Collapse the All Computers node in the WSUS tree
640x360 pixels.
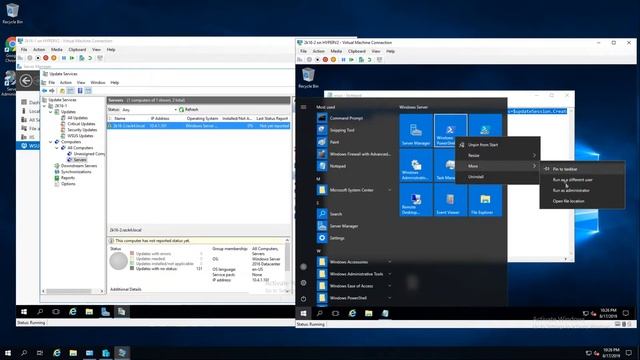(x=57, y=148)
